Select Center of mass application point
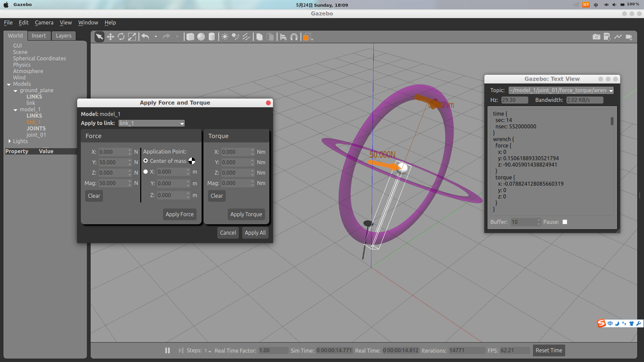Screen dimensions: 644x362 pos(146,161)
